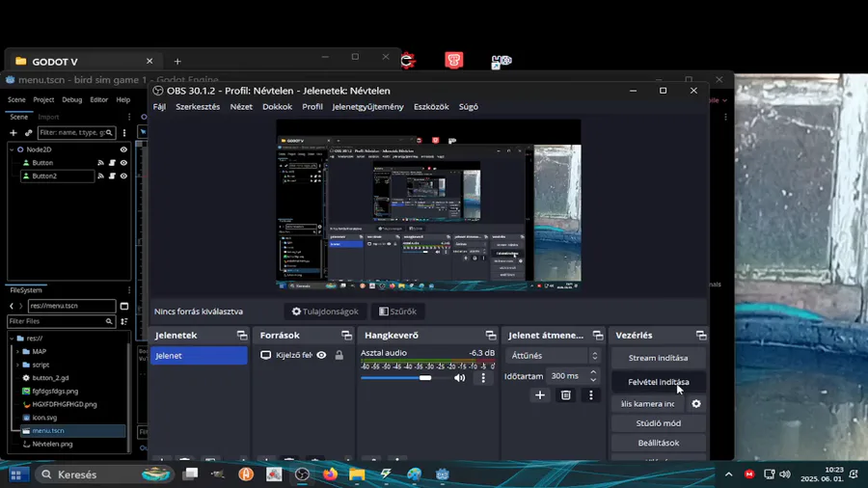Increase Időtartam duration with up arrow
Screen dimensions: 868x488
tap(593, 372)
